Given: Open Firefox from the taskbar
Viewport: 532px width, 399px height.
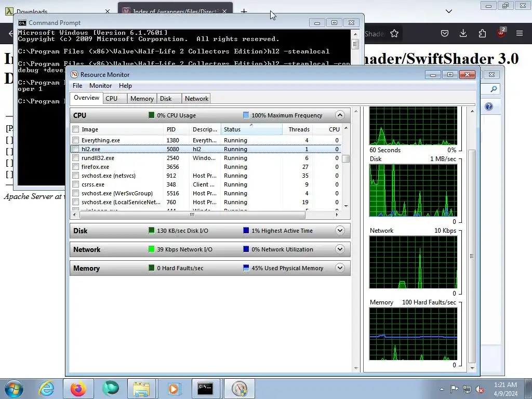Looking at the screenshot, I should [x=78, y=389].
